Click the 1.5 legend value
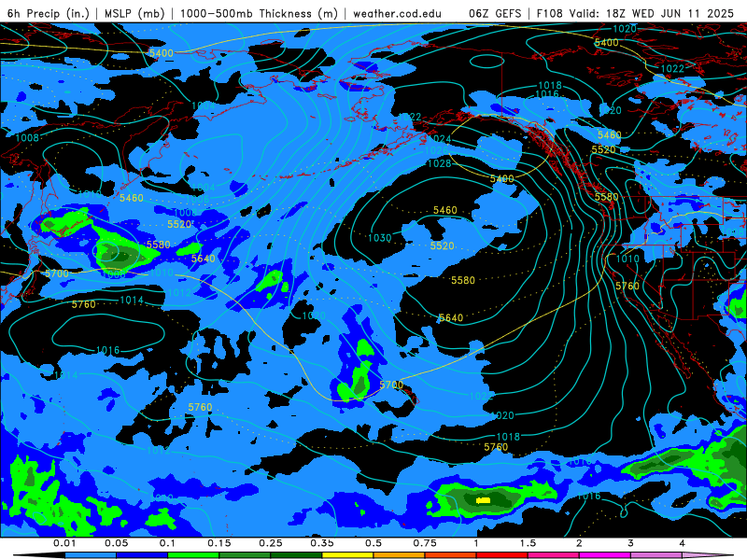Screen dimensions: 747x560 [528, 543]
